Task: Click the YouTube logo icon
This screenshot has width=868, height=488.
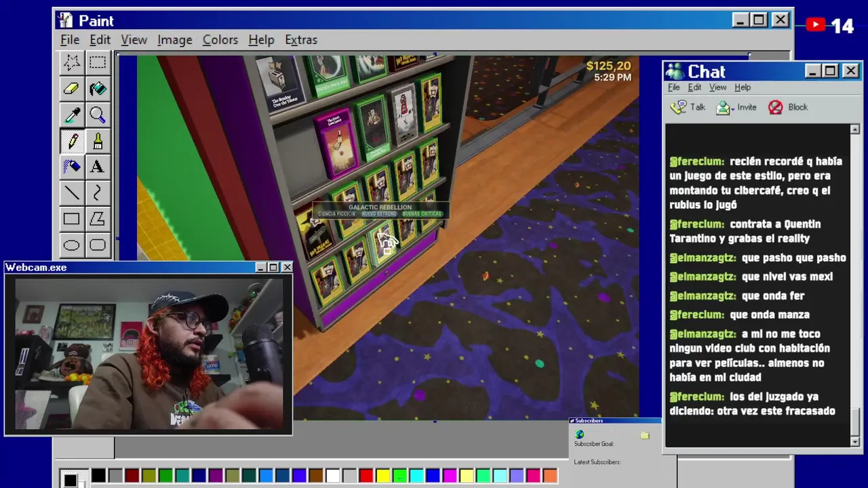Action: pos(815,25)
